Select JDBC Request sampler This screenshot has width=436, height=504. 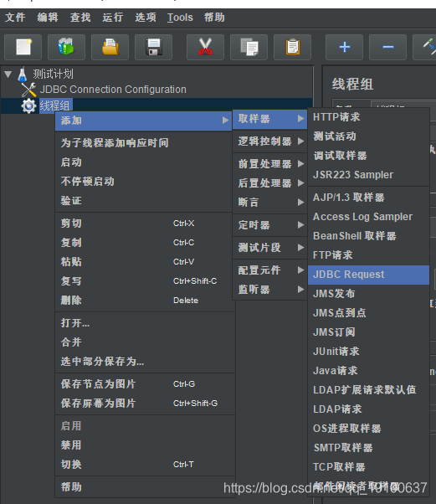pyautogui.click(x=368, y=275)
